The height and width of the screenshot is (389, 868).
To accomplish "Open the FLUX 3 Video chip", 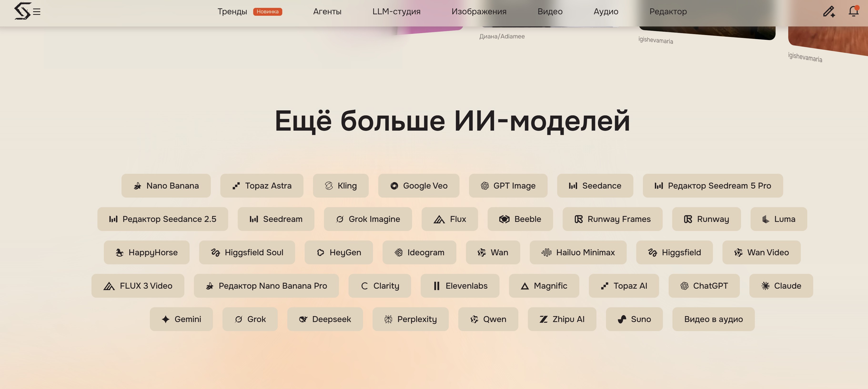I will [x=138, y=286].
